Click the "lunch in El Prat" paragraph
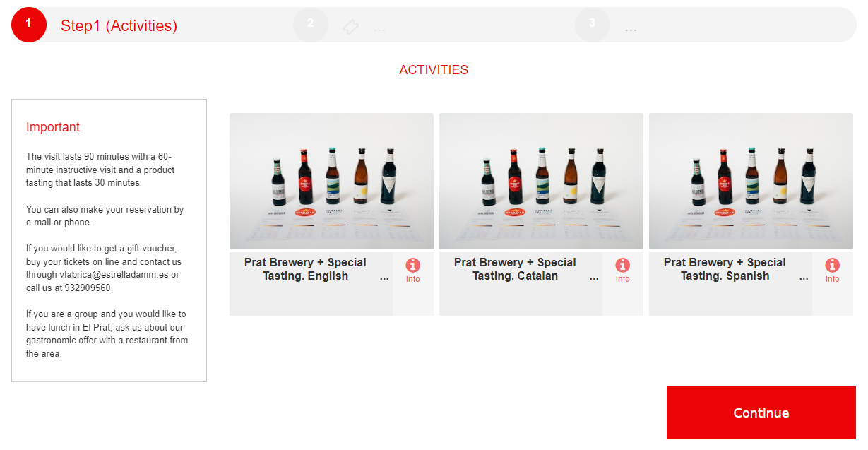Screen dimensions: 868x450 (107, 333)
